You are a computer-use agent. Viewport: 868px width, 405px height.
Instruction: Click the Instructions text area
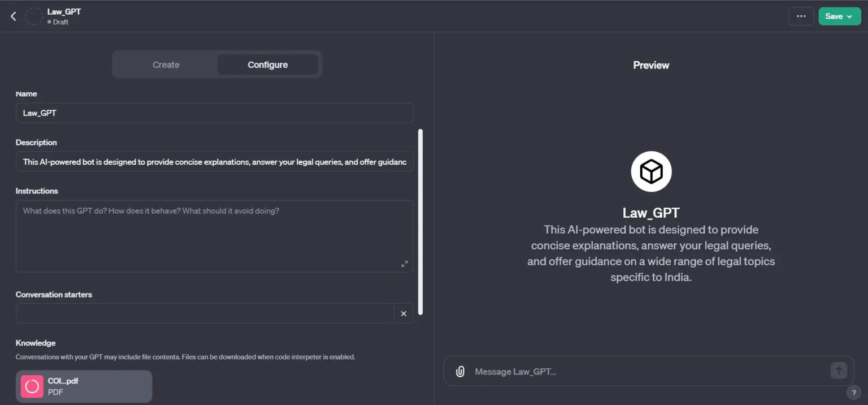215,235
